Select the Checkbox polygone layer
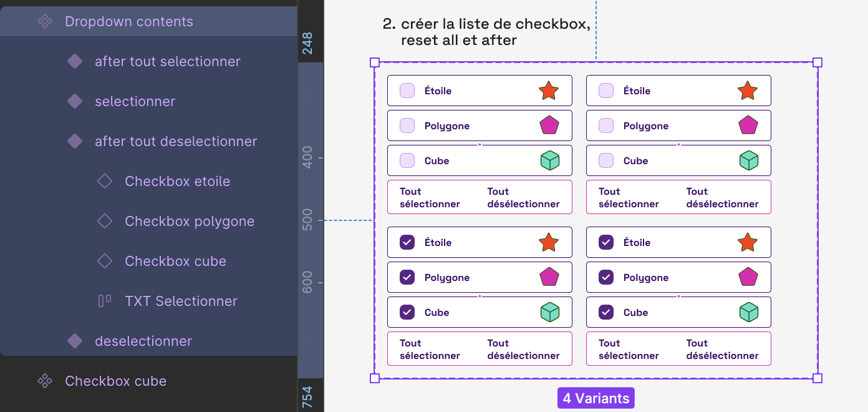The width and height of the screenshot is (868, 412). [190, 221]
